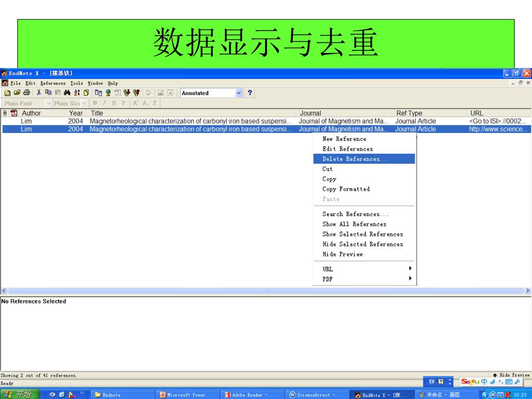
Task: Click the Help question mark icon
Action: click(x=250, y=92)
